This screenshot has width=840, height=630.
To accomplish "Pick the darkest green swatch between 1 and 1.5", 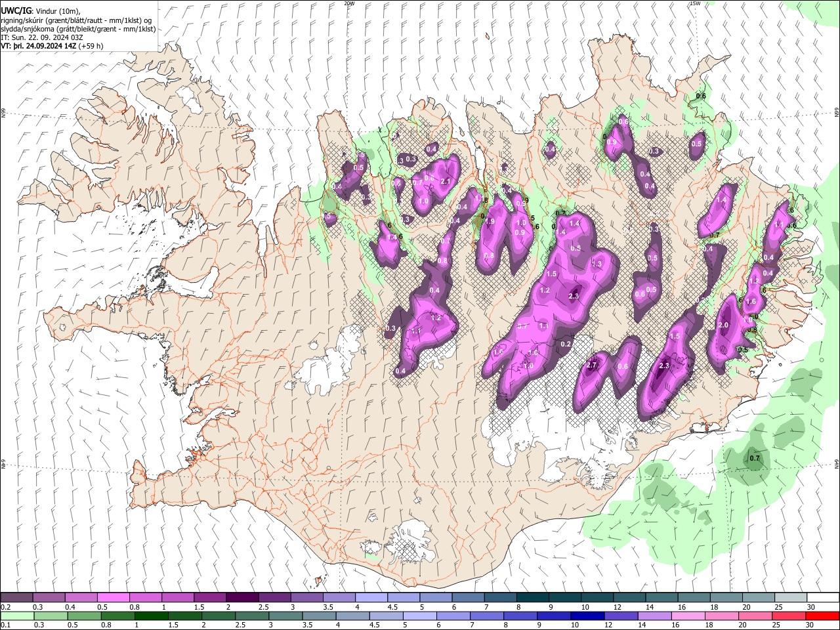I will pyautogui.click(x=152, y=616).
